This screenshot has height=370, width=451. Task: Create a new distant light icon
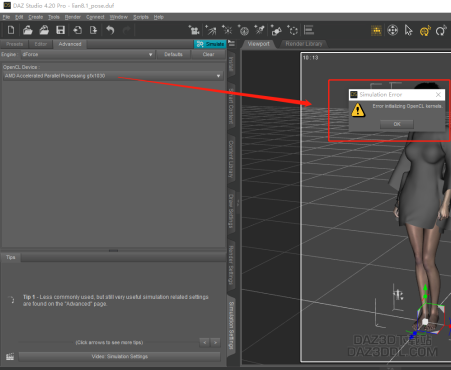[x=244, y=30]
